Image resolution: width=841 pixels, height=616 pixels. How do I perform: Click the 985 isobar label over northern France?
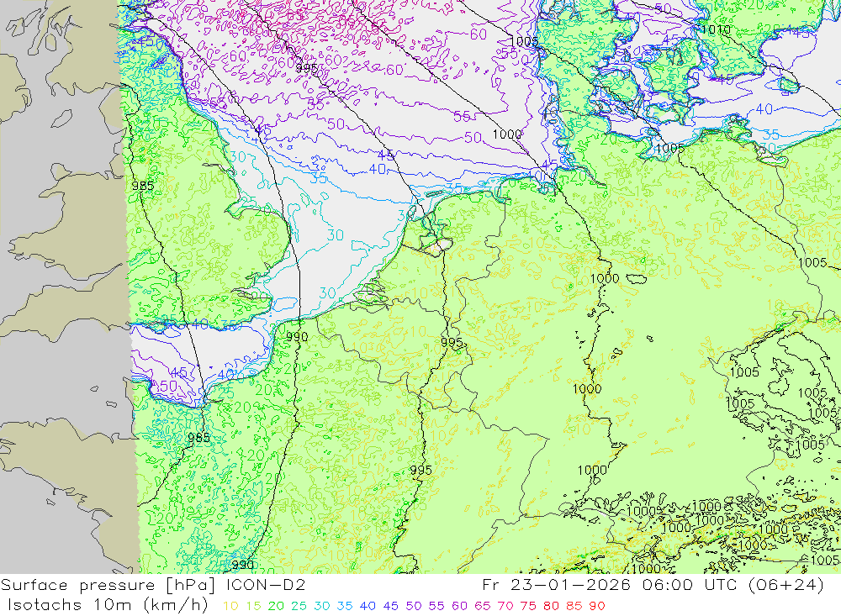[199, 438]
